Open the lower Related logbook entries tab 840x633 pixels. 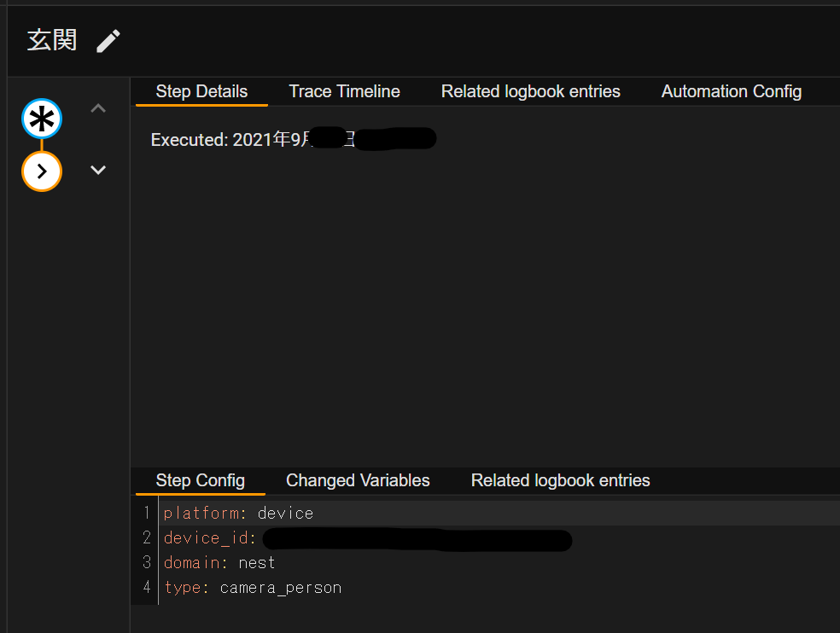560,480
